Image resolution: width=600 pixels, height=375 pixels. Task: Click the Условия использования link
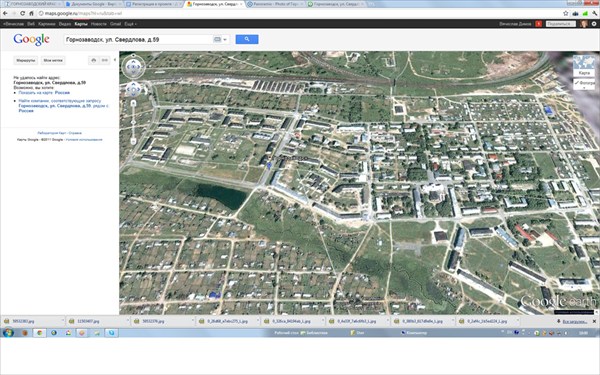click(x=84, y=140)
